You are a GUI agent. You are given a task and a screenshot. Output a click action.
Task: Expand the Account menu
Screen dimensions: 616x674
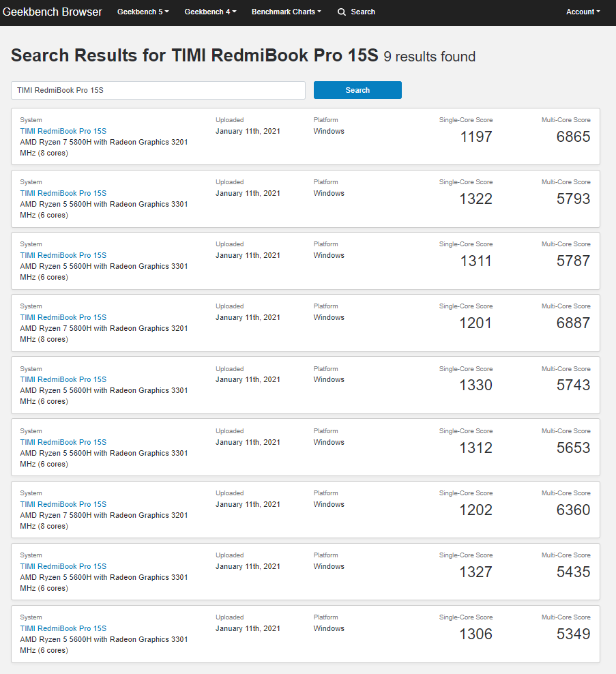[583, 12]
